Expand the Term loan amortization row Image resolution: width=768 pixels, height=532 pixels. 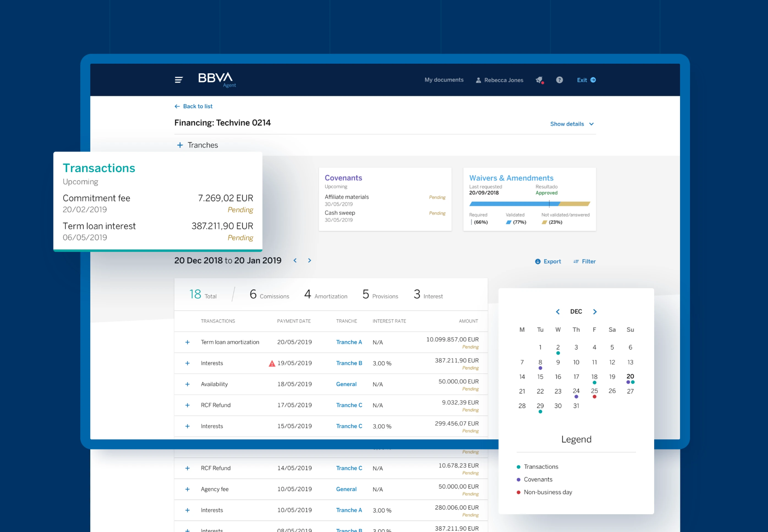[187, 342]
